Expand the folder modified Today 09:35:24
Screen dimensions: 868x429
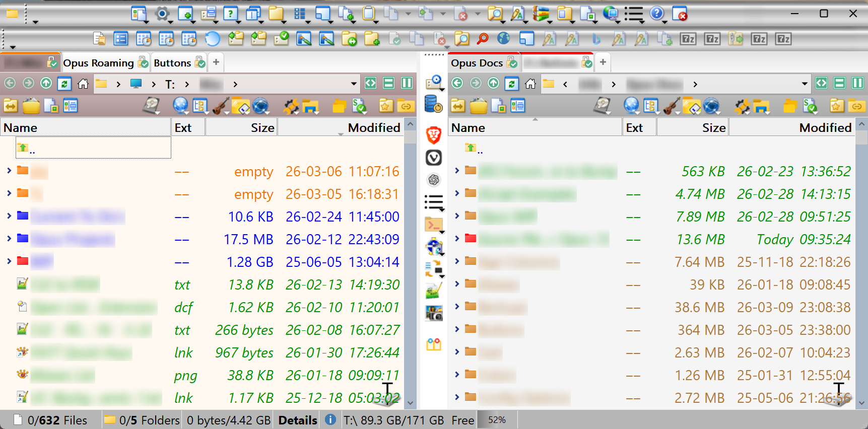click(x=457, y=238)
